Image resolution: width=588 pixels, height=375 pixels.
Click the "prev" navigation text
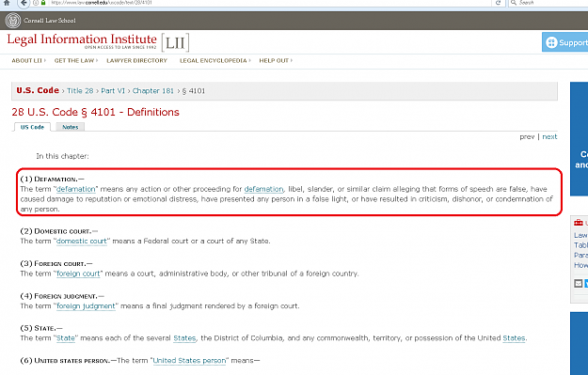[527, 136]
